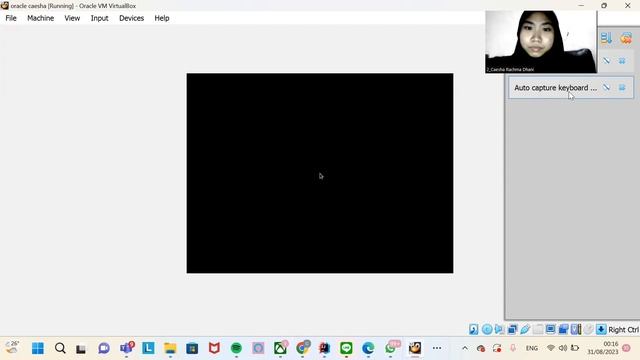Open the Chat app in taskbar
Image resolution: width=640 pixels, height=360 pixels.
click(104, 348)
